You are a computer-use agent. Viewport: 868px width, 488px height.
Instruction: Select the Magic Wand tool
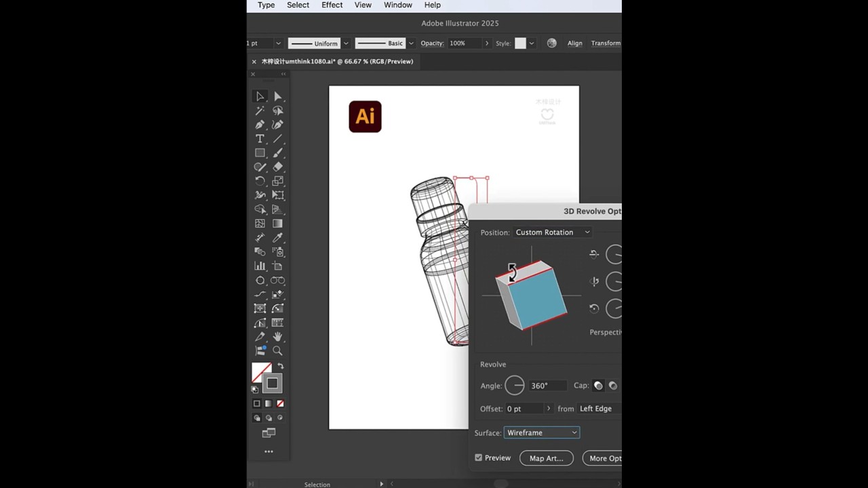pos(260,110)
